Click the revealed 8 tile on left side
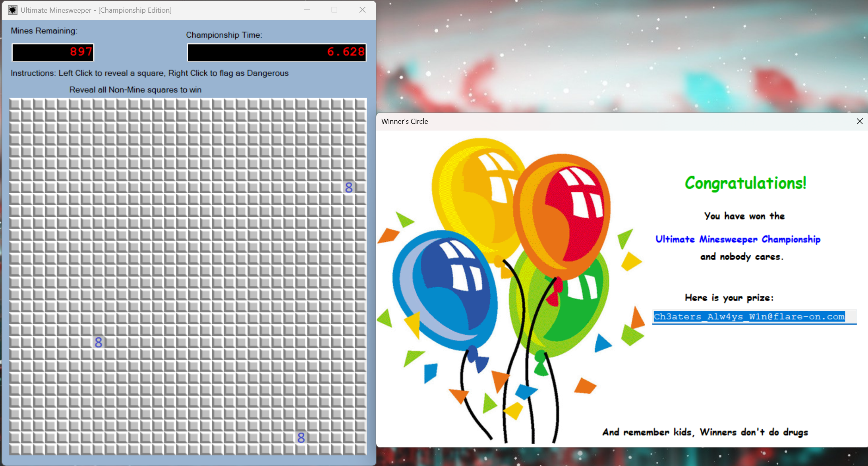Image resolution: width=868 pixels, height=466 pixels. pos(99,342)
